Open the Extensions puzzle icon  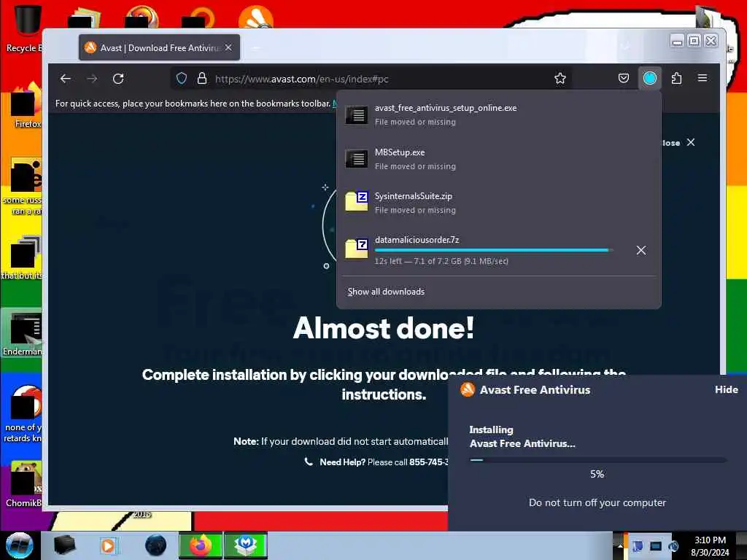coord(676,78)
